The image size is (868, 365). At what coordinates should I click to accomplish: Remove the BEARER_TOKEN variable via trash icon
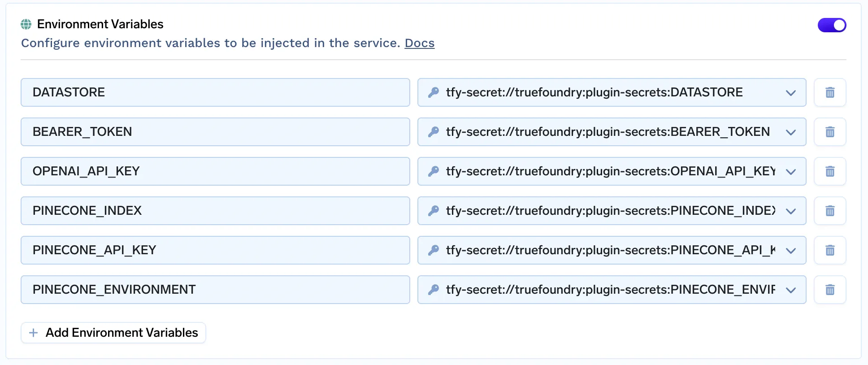pyautogui.click(x=830, y=132)
